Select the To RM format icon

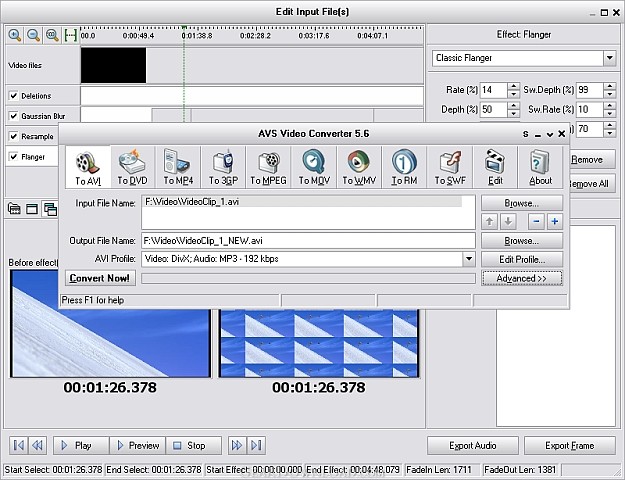(x=404, y=167)
